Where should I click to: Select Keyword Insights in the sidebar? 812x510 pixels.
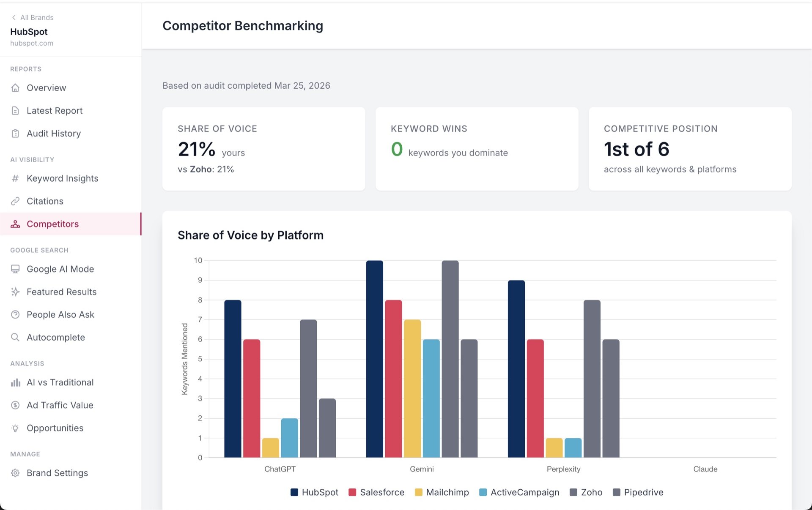point(71,178)
